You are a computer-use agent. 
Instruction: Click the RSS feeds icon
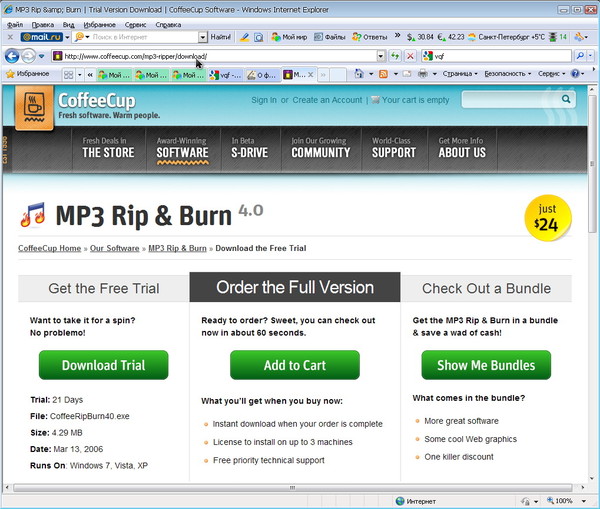383,74
